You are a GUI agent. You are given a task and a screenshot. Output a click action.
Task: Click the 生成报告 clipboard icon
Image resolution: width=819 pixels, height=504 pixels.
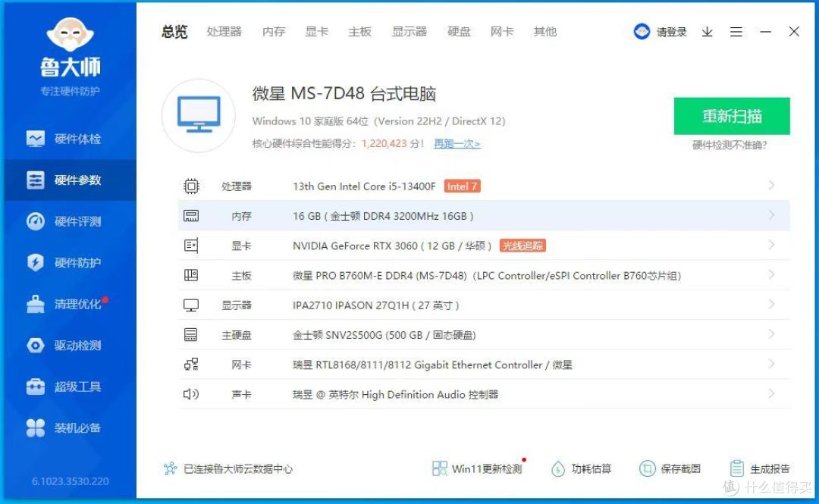coord(737,468)
